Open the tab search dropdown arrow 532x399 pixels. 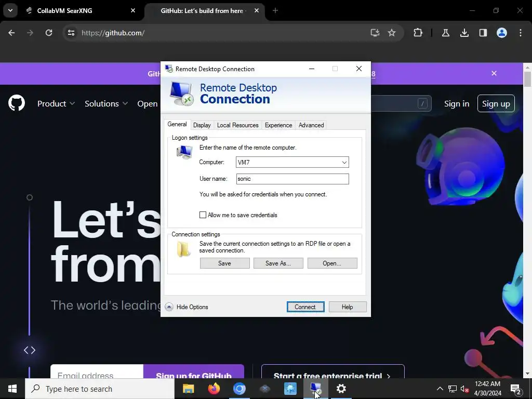point(10,10)
